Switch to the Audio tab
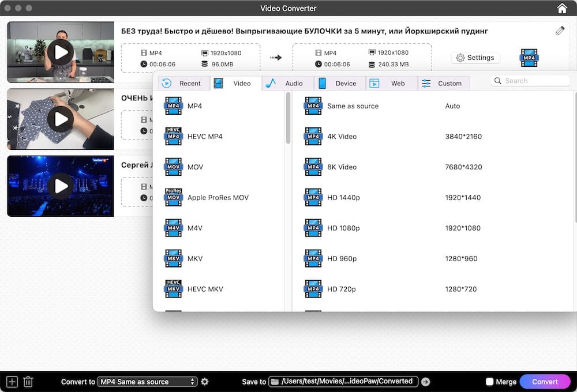577x392 pixels. click(287, 83)
